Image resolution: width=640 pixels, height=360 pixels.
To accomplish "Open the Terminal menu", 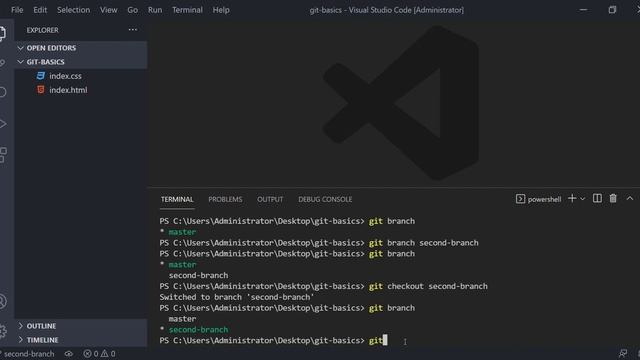I will (x=187, y=10).
